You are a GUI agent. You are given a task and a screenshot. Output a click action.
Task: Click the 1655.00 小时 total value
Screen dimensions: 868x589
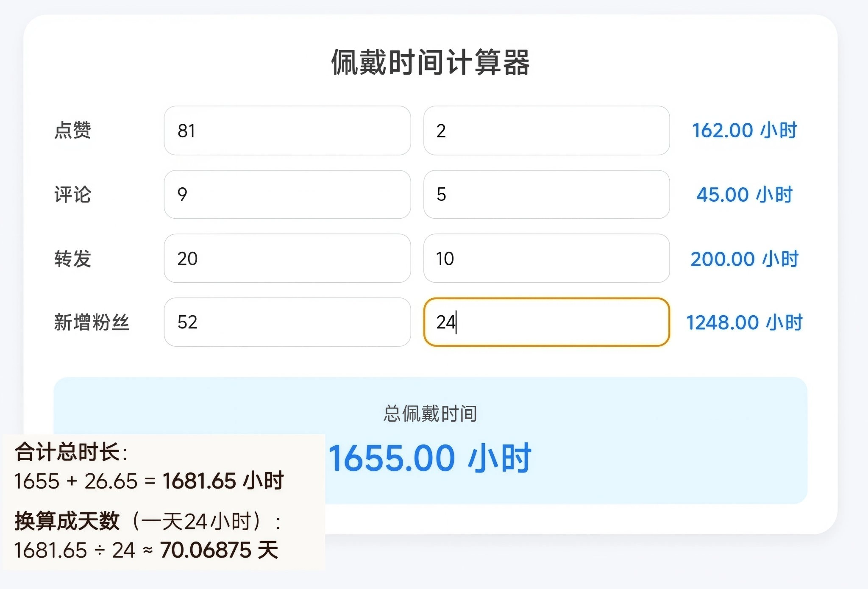coord(430,458)
